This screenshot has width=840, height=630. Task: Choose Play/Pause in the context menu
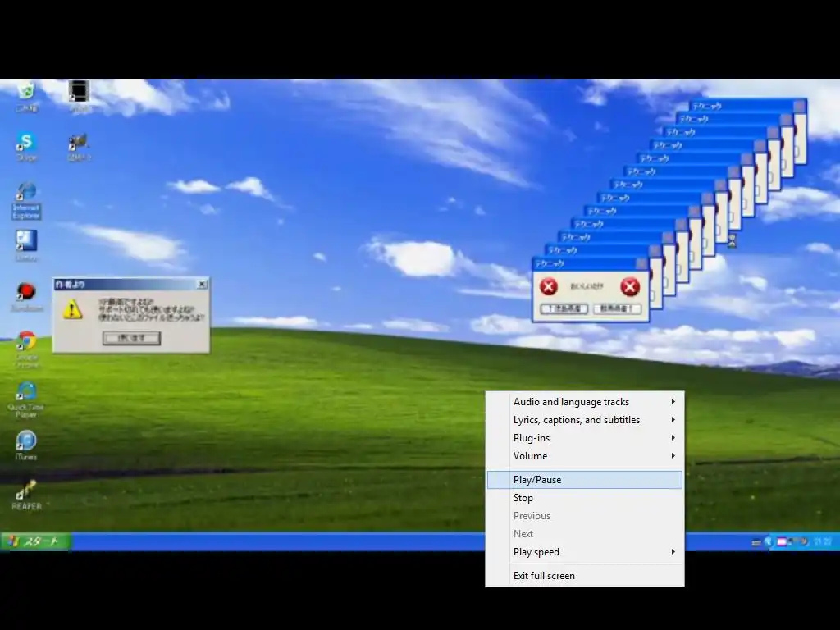pos(584,480)
